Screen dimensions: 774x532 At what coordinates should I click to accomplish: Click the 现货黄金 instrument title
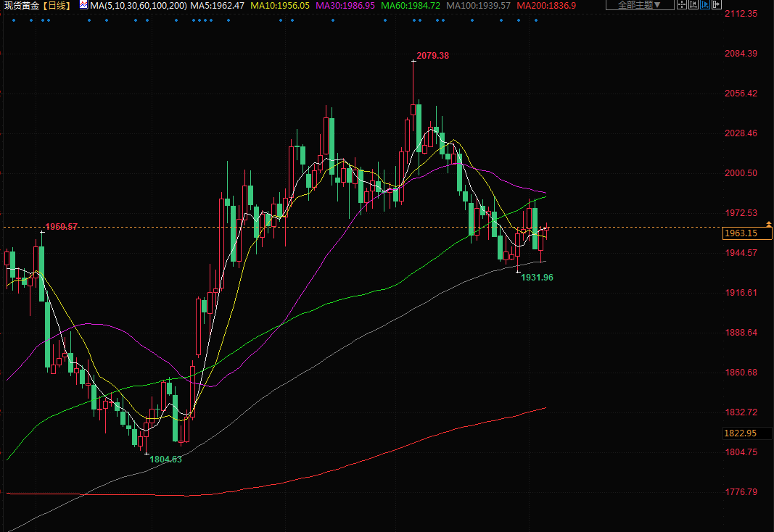(21, 5)
